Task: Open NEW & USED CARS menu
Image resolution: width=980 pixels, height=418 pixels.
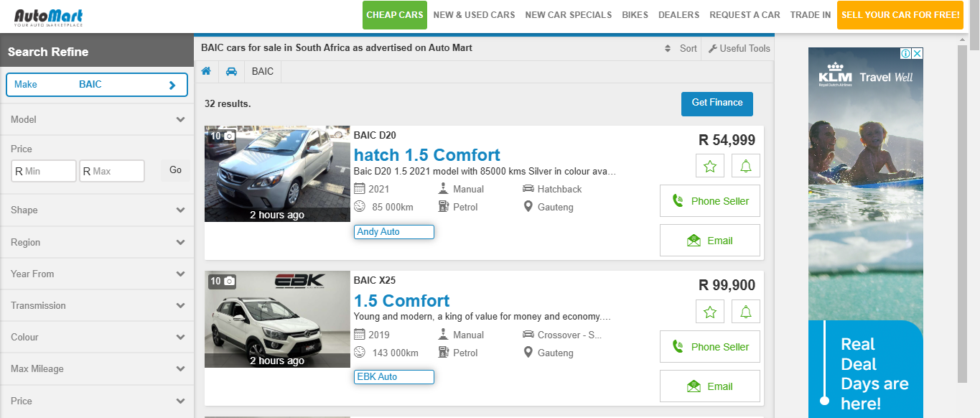Action: pos(474,15)
